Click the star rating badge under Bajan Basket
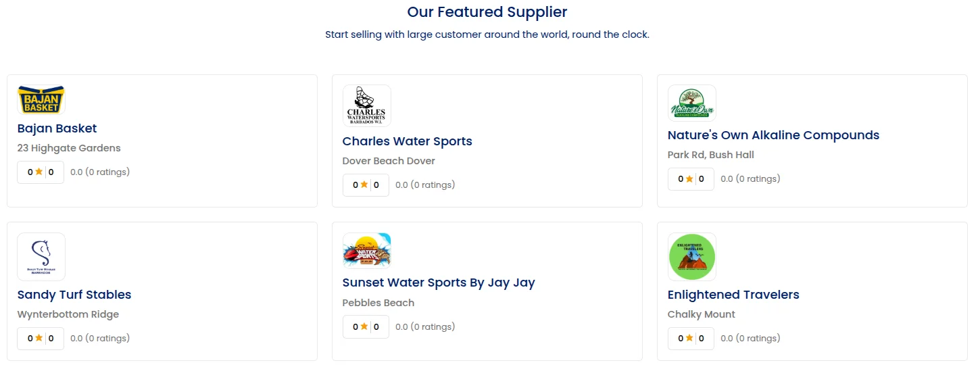This screenshot has height=367, width=980. click(41, 172)
